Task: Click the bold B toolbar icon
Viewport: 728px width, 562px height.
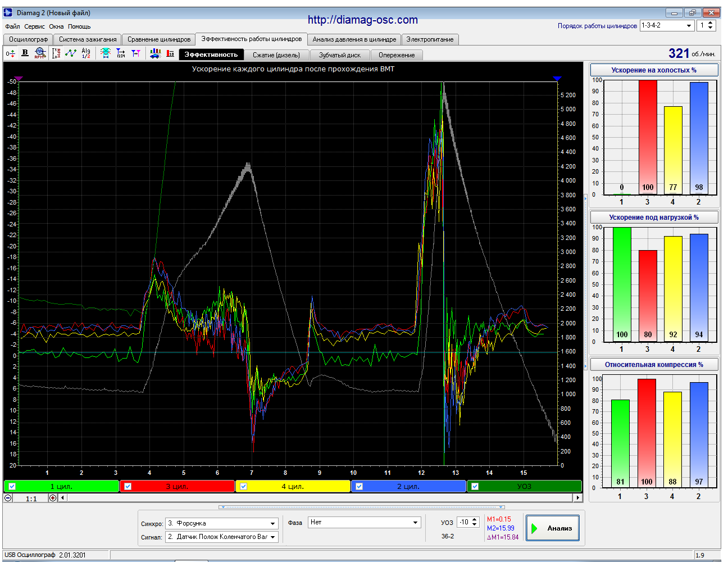Action: click(x=25, y=53)
